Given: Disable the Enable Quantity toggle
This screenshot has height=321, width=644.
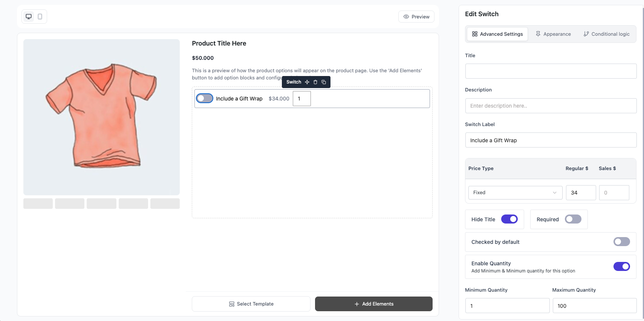Looking at the screenshot, I should pos(622,266).
